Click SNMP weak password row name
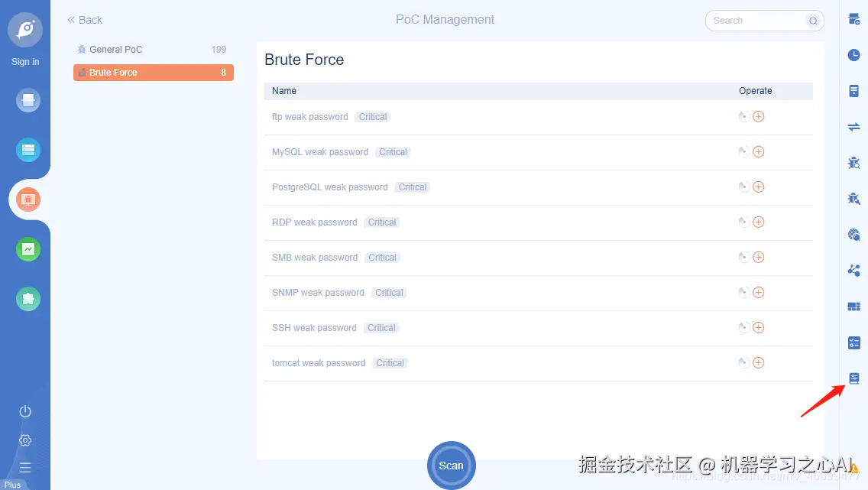Screen dimensions: 868x490 [319, 292]
